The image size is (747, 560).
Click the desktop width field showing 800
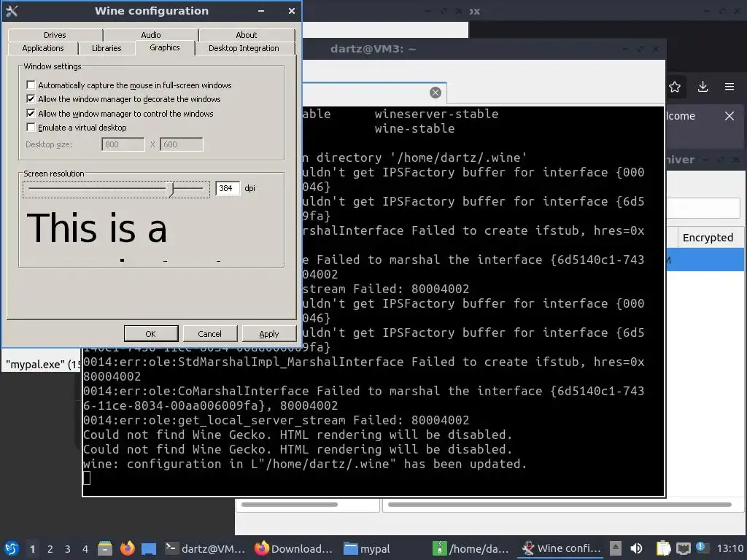pyautogui.click(x=123, y=144)
